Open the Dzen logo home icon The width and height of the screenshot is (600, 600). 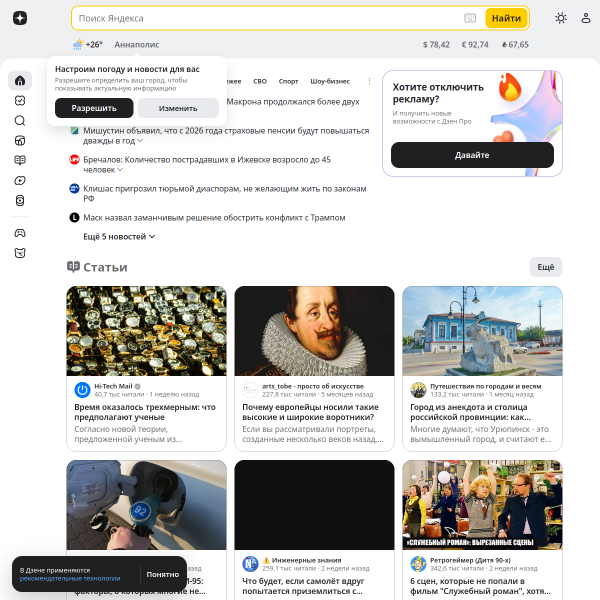20,18
